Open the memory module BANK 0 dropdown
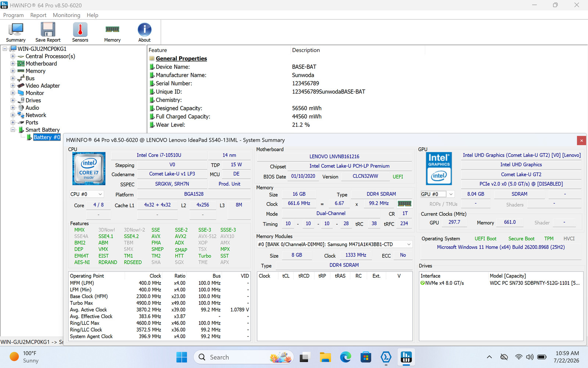The height and width of the screenshot is (368, 588). point(334,244)
